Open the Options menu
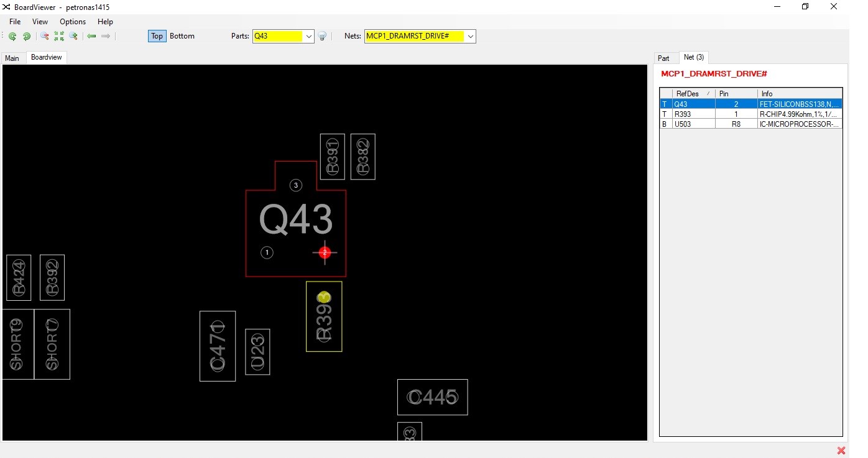 pyautogui.click(x=73, y=22)
